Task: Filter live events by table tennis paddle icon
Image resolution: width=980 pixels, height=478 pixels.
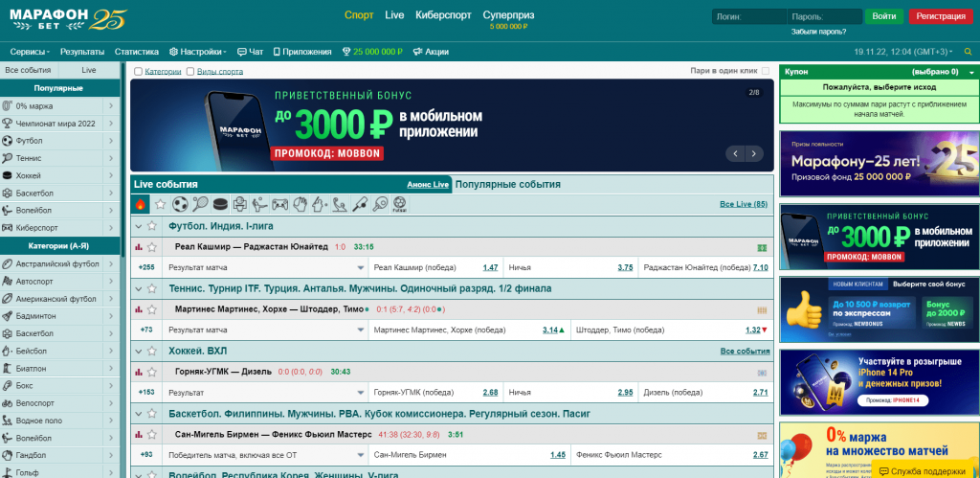Action: (x=379, y=204)
